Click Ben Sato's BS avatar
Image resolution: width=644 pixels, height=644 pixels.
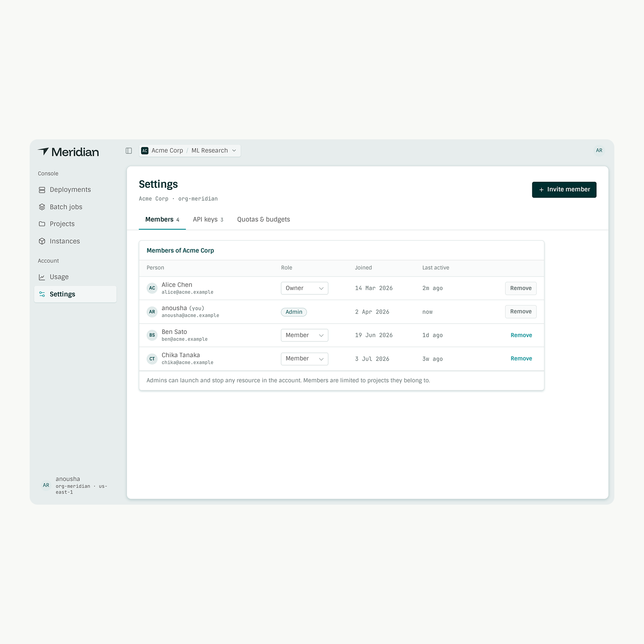(x=152, y=335)
